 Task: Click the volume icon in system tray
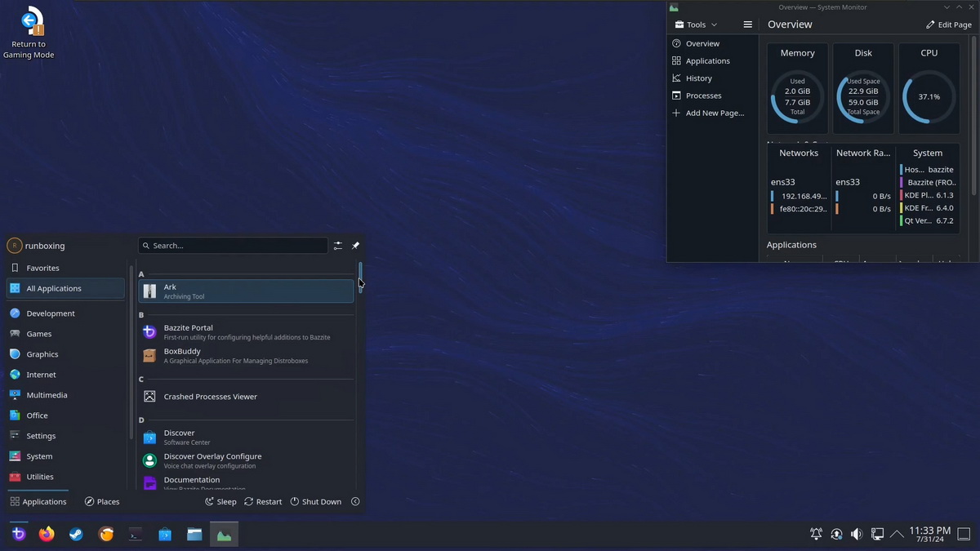pos(856,535)
